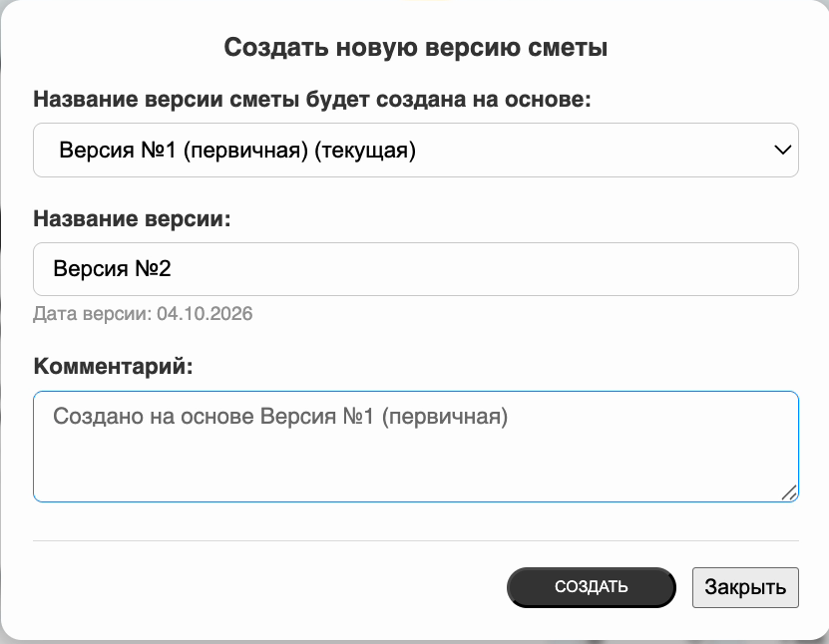Open the base version dropdown
This screenshot has width=829, height=644.
coord(416,151)
